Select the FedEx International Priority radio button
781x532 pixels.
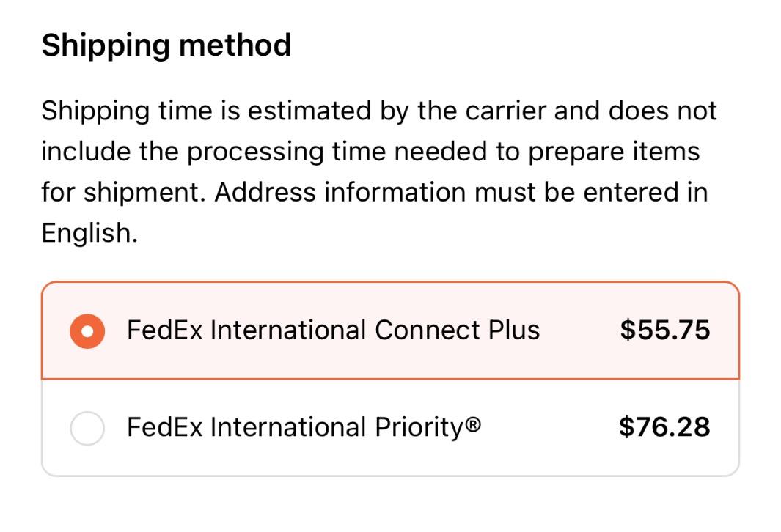(x=87, y=428)
